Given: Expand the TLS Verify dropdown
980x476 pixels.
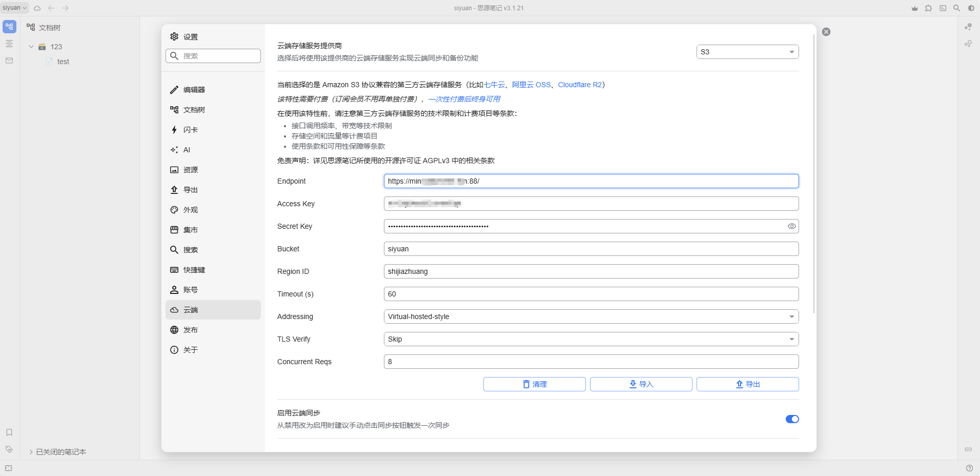Looking at the screenshot, I should coord(590,339).
